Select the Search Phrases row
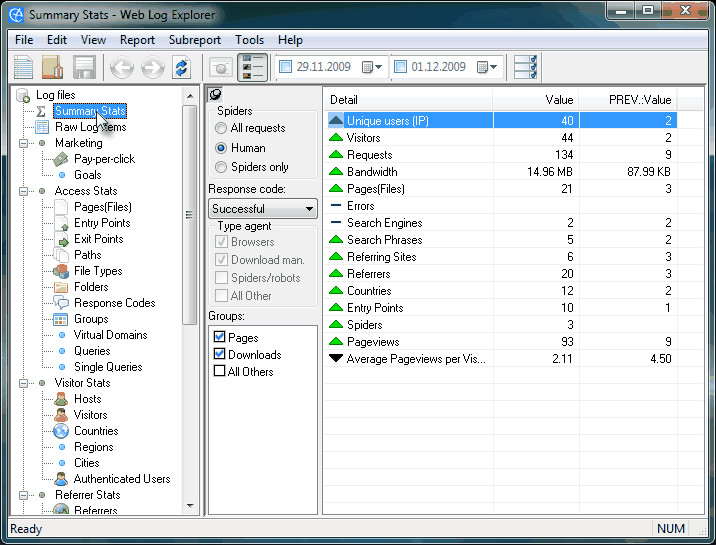This screenshot has width=716, height=545. pyautogui.click(x=502, y=240)
